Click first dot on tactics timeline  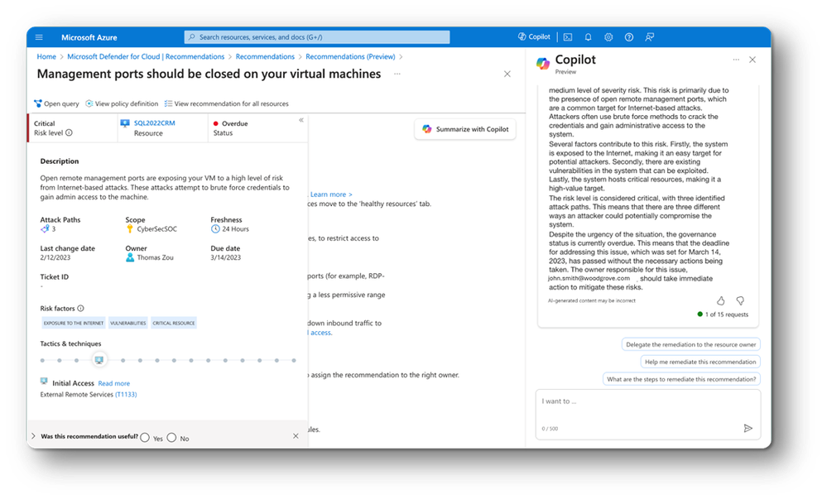point(43,361)
